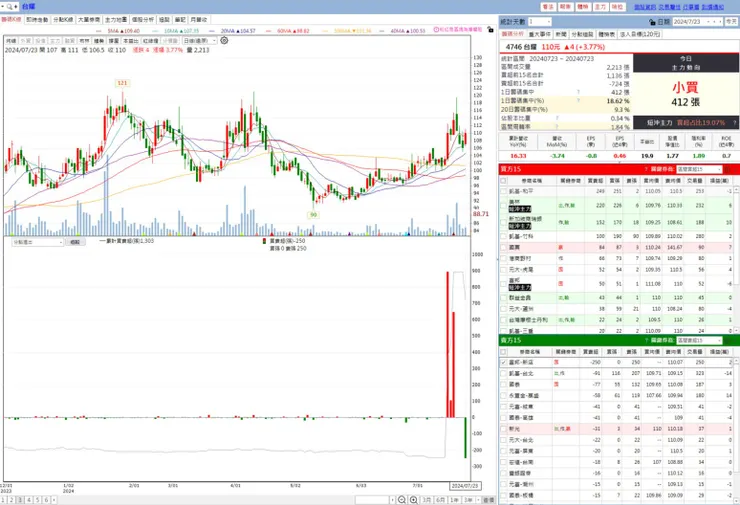Screen dimensions: 740x505
Task: Click the 2024/07/23 date marker on axis
Action: coord(465,486)
